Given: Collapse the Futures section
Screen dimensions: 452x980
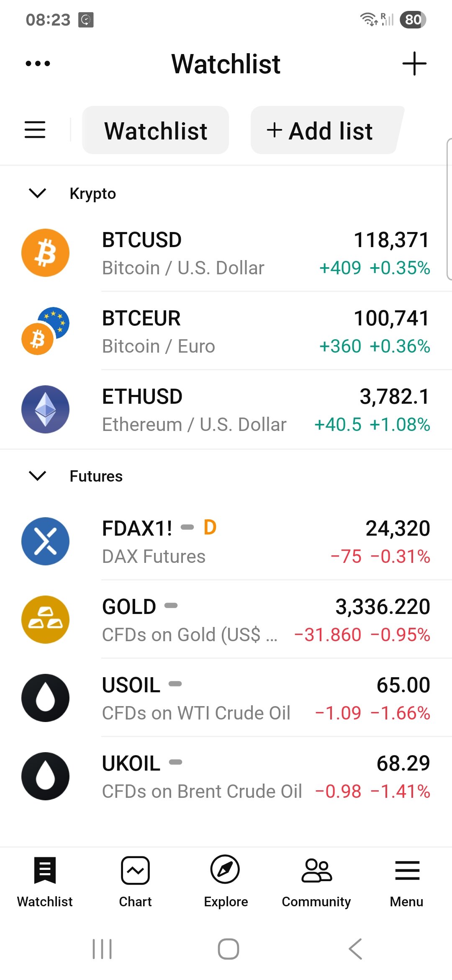Looking at the screenshot, I should [38, 476].
